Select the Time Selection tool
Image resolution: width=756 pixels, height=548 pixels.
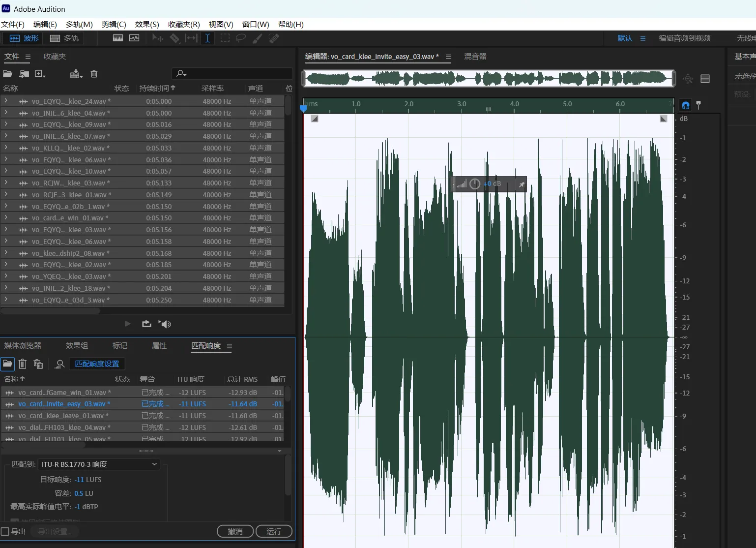(207, 38)
